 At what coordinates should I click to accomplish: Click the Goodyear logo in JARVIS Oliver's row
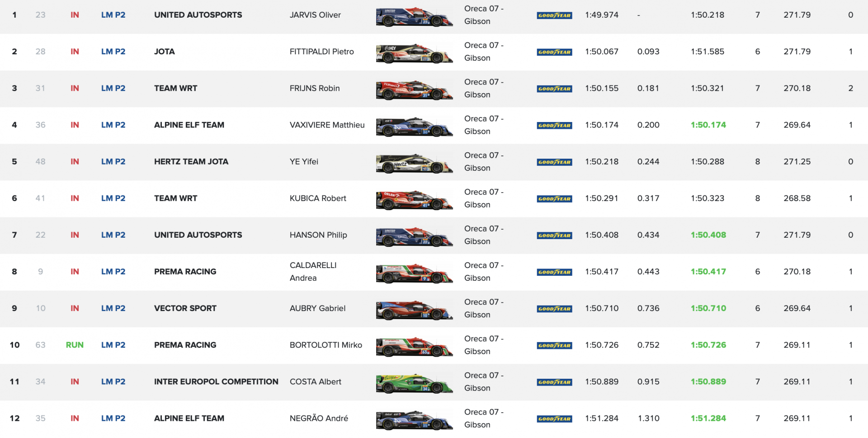[554, 15]
